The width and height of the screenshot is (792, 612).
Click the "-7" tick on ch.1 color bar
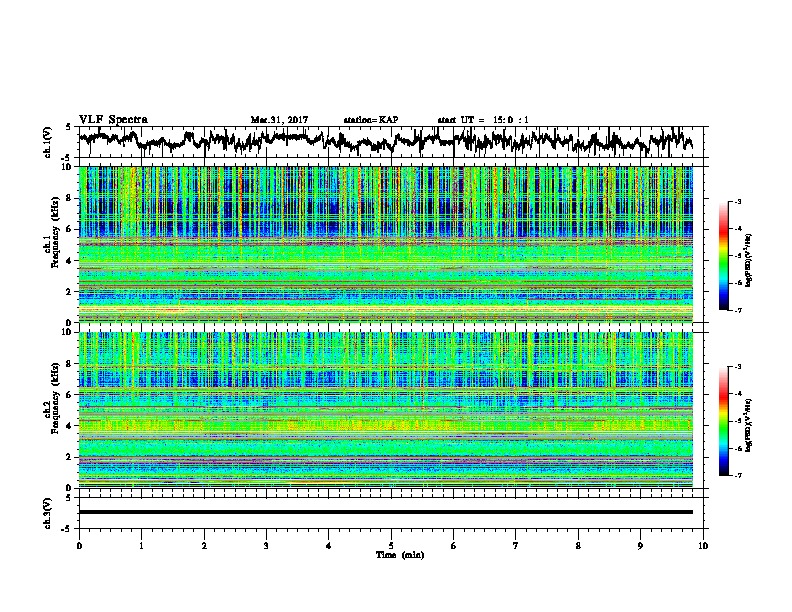[x=737, y=310]
